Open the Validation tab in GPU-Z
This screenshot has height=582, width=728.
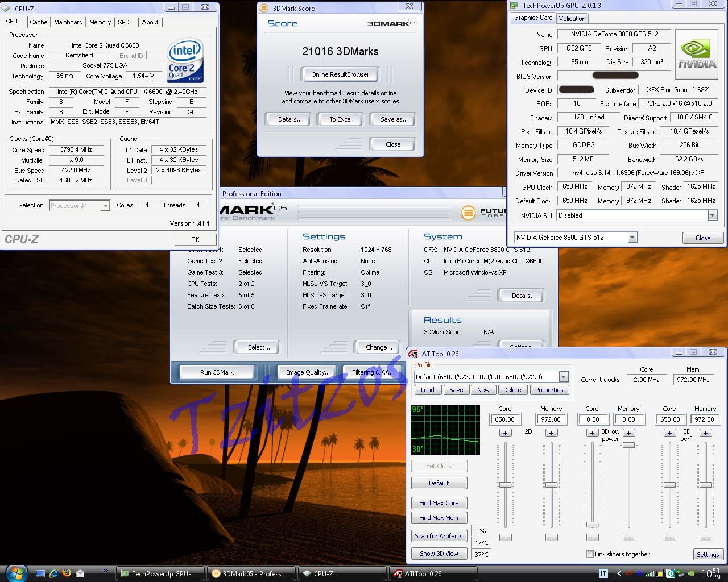tap(572, 18)
